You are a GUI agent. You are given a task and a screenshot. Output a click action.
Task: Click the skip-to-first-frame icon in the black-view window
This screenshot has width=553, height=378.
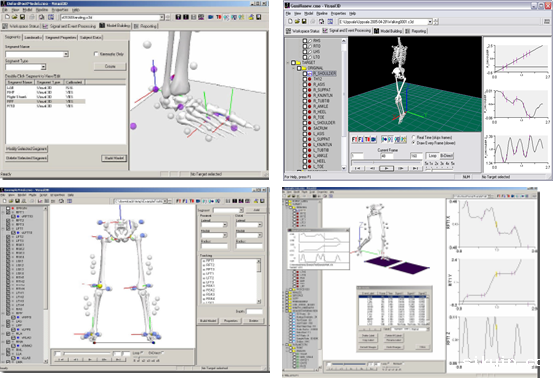(x=358, y=169)
